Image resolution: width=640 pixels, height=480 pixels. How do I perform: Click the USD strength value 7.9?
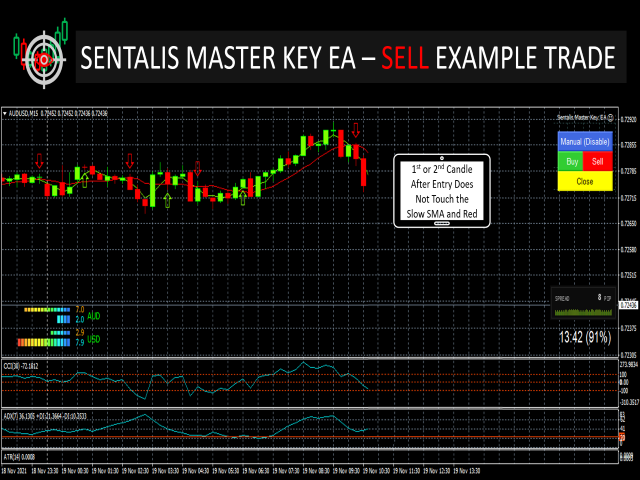pos(80,342)
